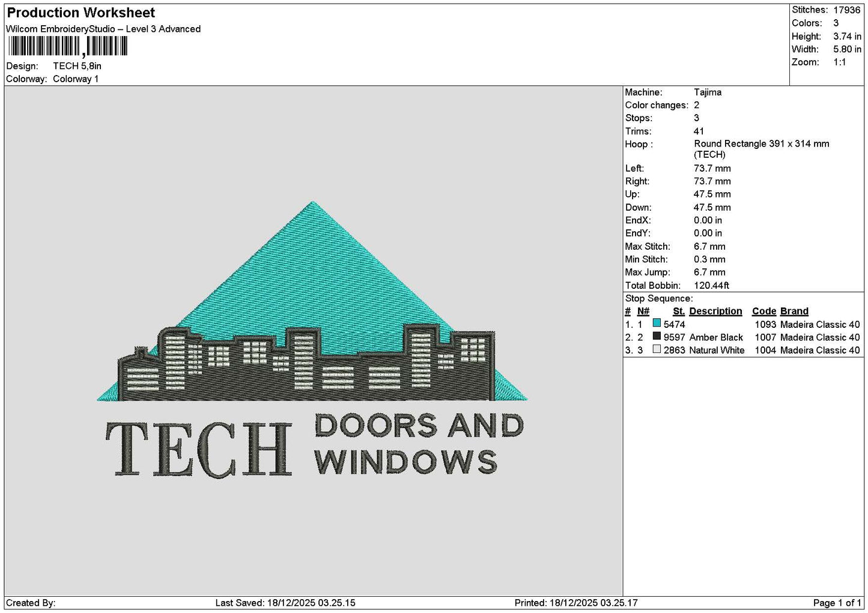Click the Amber Black 9597 swatch
This screenshot has width=868, height=613.
[657, 337]
